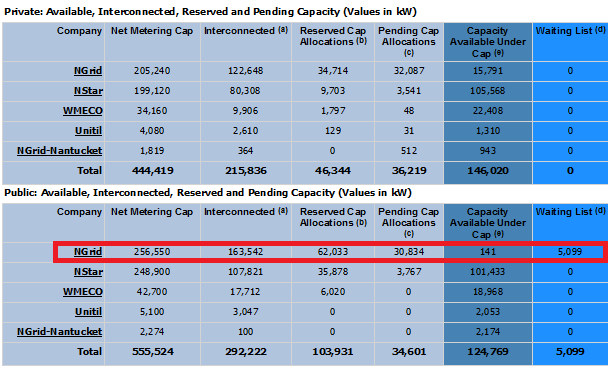This screenshot has width=612, height=371.
Task: Select the Public total 555,524 cell
Action: (x=153, y=352)
